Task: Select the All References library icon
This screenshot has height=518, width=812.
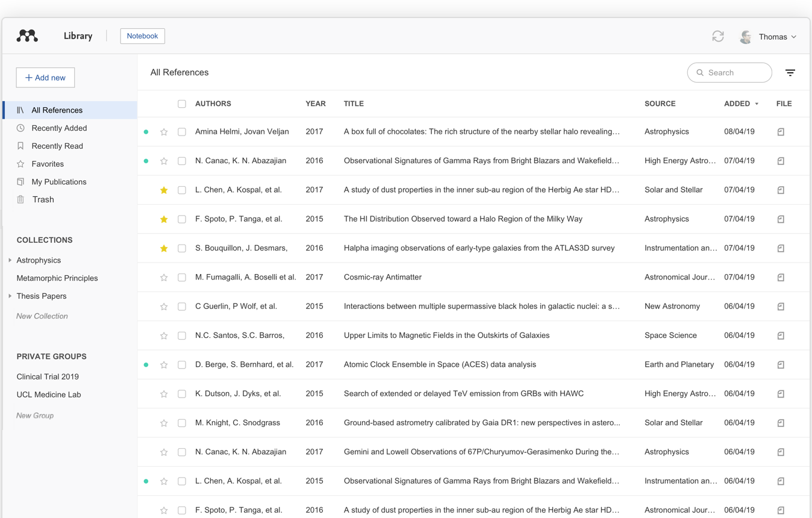Action: coord(21,110)
